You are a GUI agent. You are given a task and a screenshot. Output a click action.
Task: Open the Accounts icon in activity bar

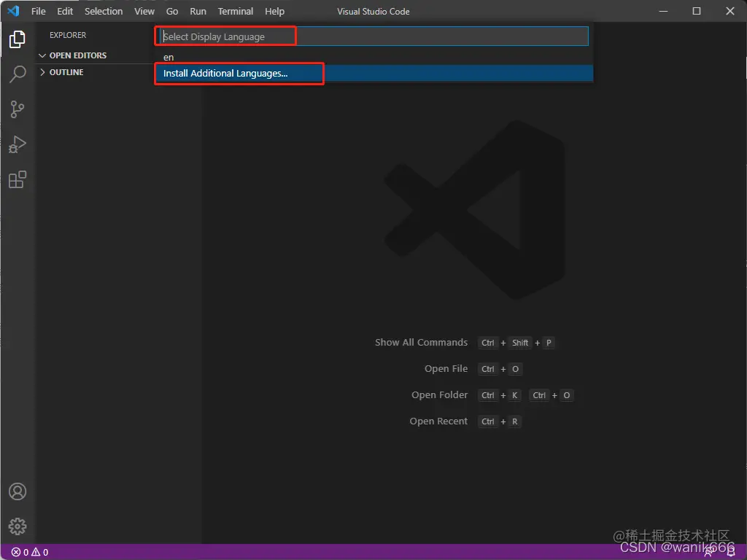point(18,491)
